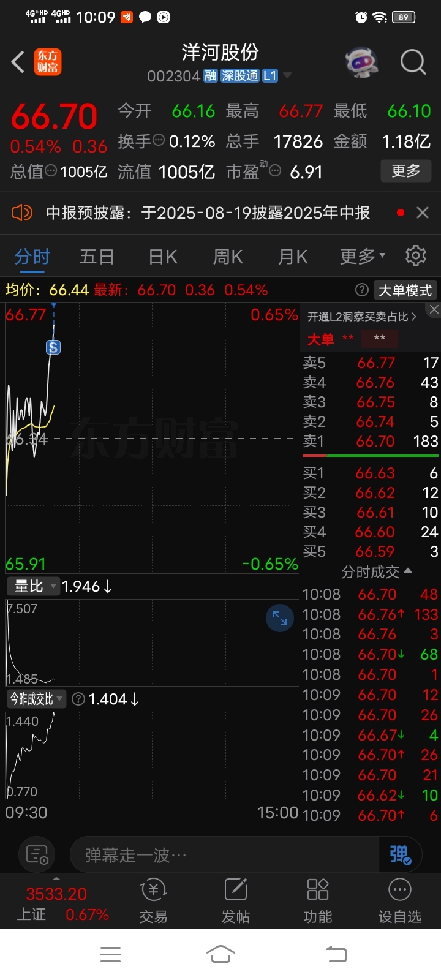Open the robot assistant avatar
The image size is (441, 980).
[362, 62]
